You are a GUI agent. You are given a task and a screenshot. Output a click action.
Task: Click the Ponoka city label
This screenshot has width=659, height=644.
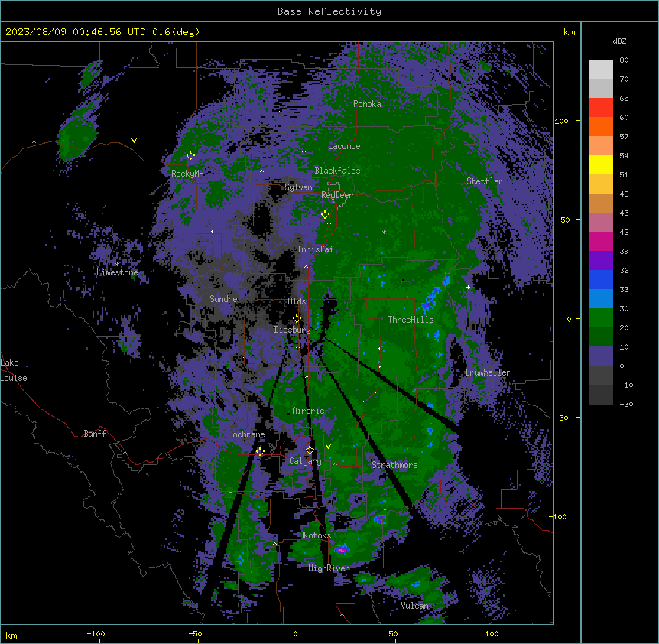click(x=367, y=104)
